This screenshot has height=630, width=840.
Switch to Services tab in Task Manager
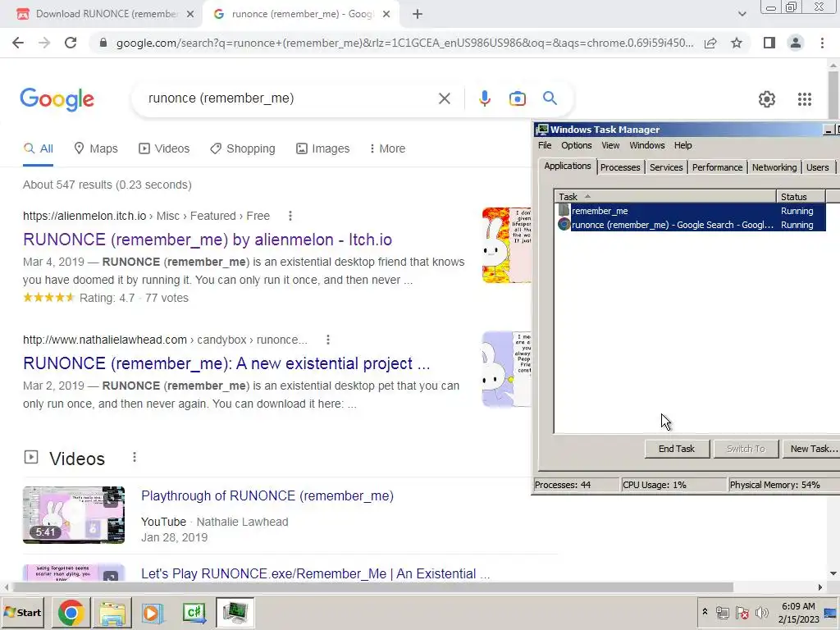pos(666,167)
